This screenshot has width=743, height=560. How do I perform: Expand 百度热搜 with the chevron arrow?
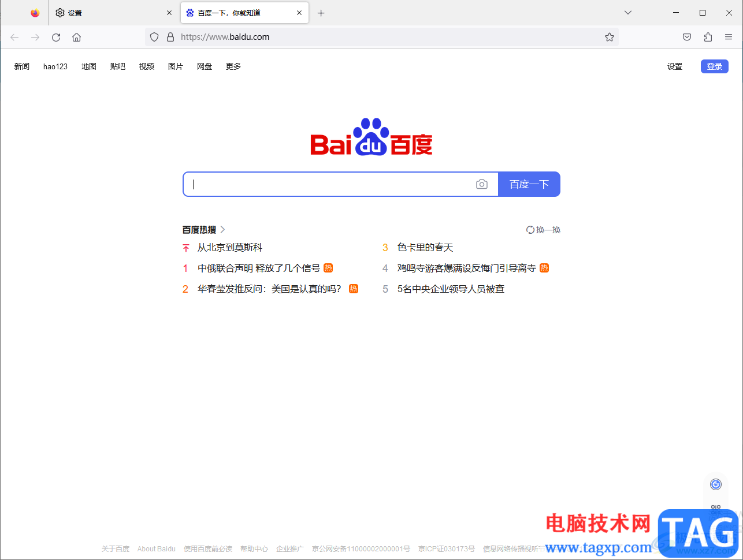(x=223, y=230)
